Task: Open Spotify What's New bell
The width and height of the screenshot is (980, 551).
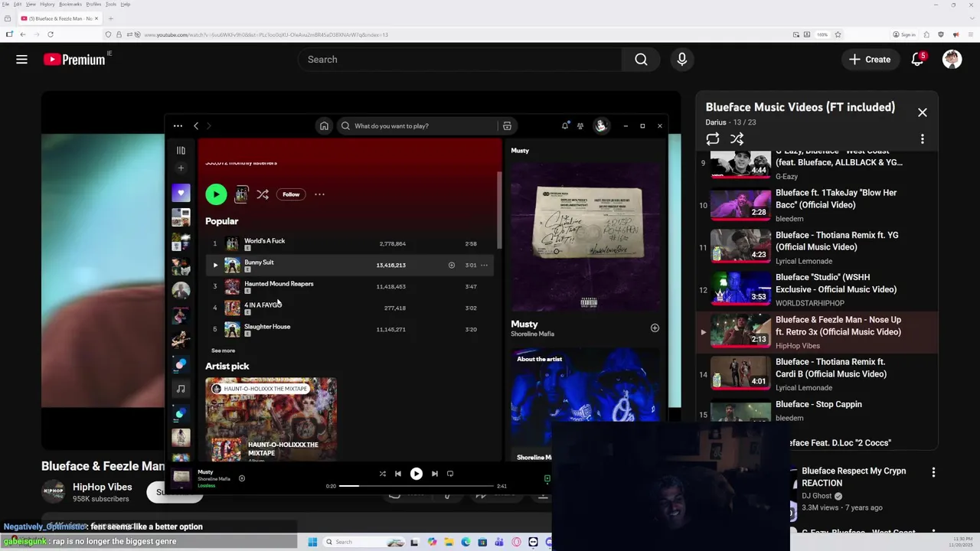Action: pos(565,126)
